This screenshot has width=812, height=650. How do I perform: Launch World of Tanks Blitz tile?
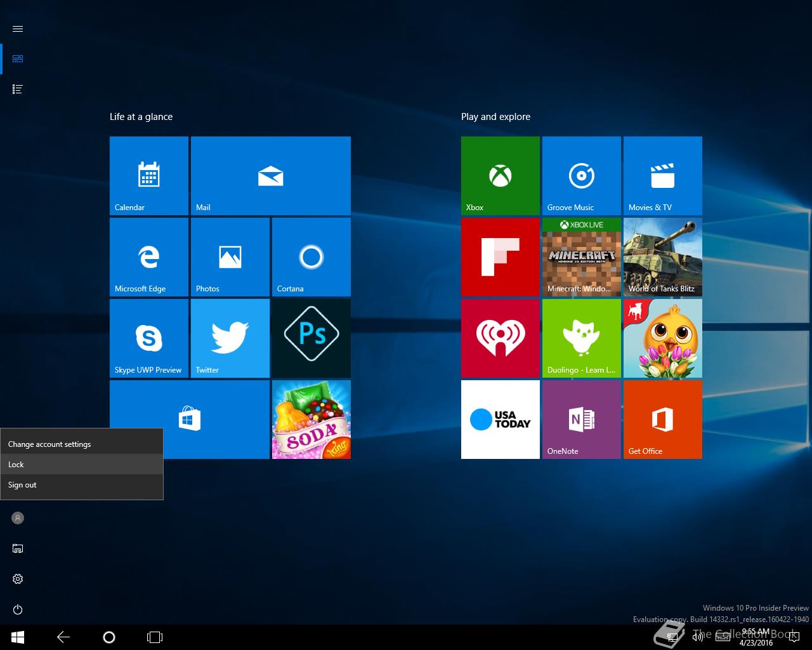tap(663, 257)
